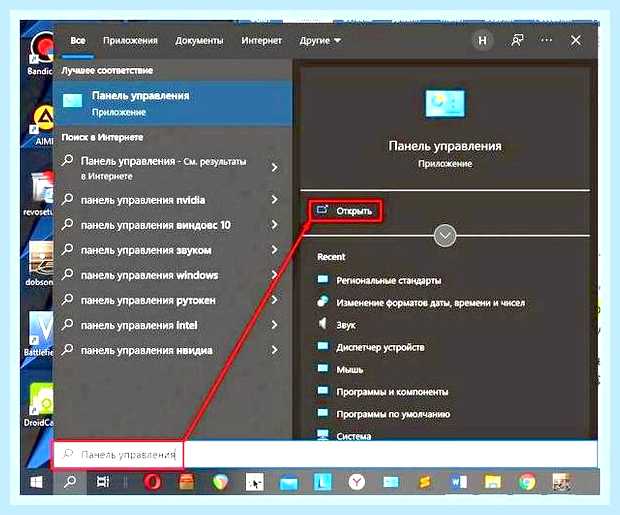Switch to the Приложения tab
620x515 pixels.
130,40
